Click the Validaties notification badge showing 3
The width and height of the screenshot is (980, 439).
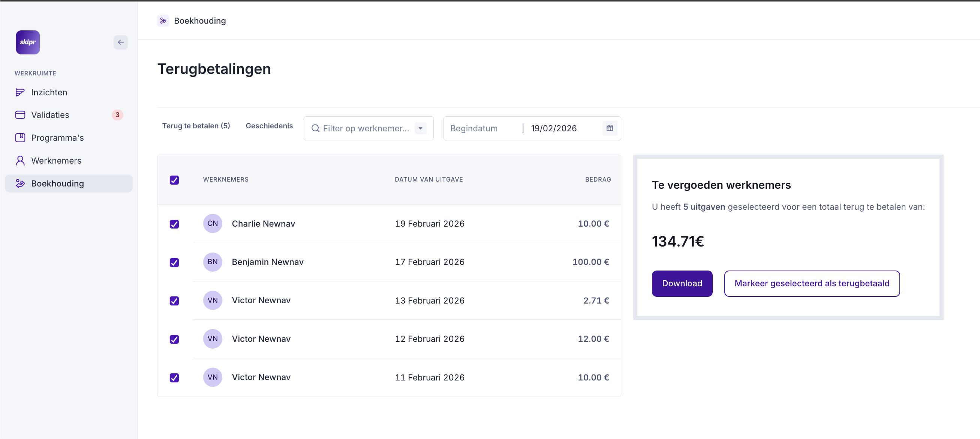point(117,114)
